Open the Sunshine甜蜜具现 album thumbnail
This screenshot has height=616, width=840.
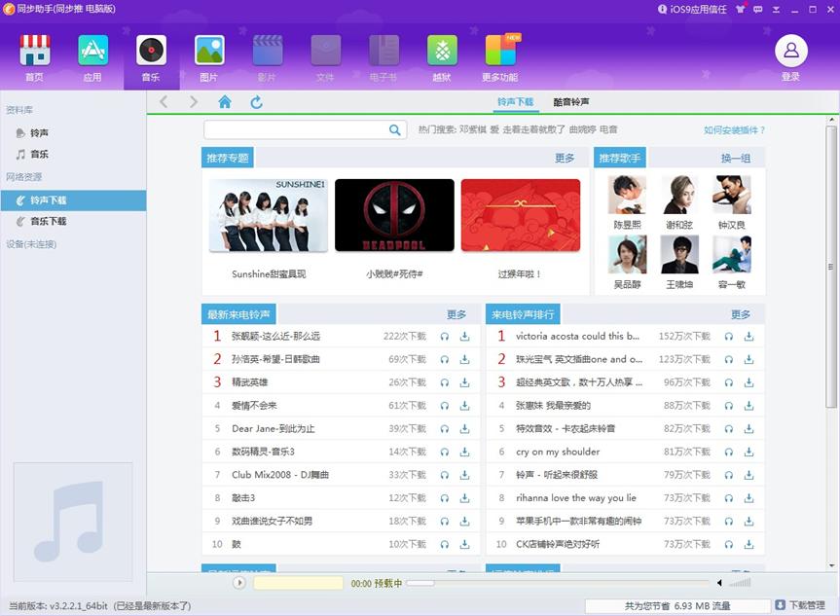[269, 215]
